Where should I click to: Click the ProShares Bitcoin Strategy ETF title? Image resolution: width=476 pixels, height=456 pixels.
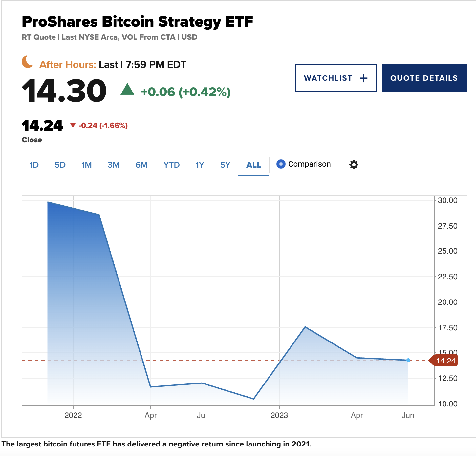coord(137,22)
